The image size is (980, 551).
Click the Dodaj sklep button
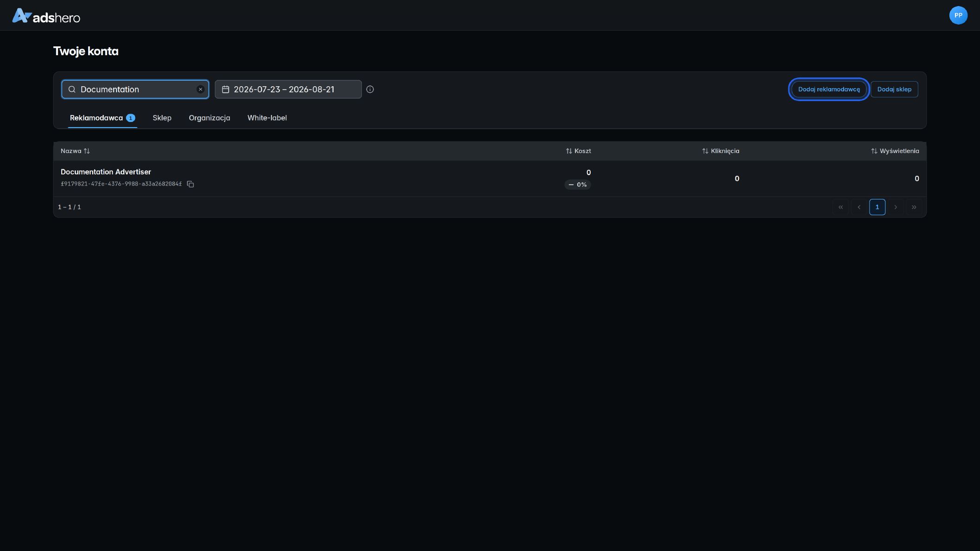[894, 90]
